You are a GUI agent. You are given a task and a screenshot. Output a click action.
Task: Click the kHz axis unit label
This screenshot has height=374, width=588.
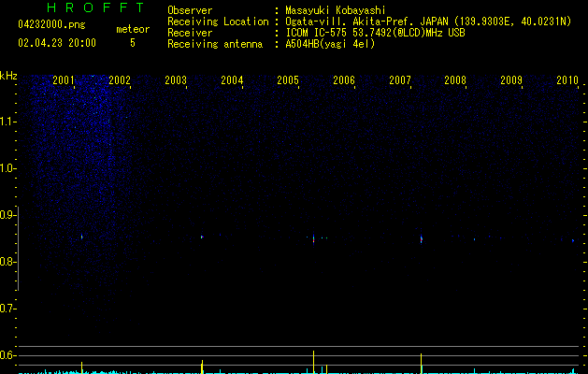click(8, 76)
